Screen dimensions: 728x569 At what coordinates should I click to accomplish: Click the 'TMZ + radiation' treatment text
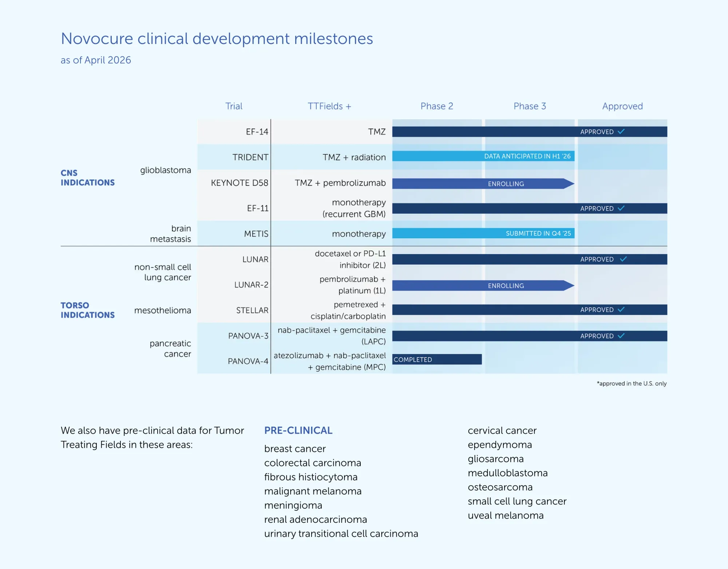354,157
